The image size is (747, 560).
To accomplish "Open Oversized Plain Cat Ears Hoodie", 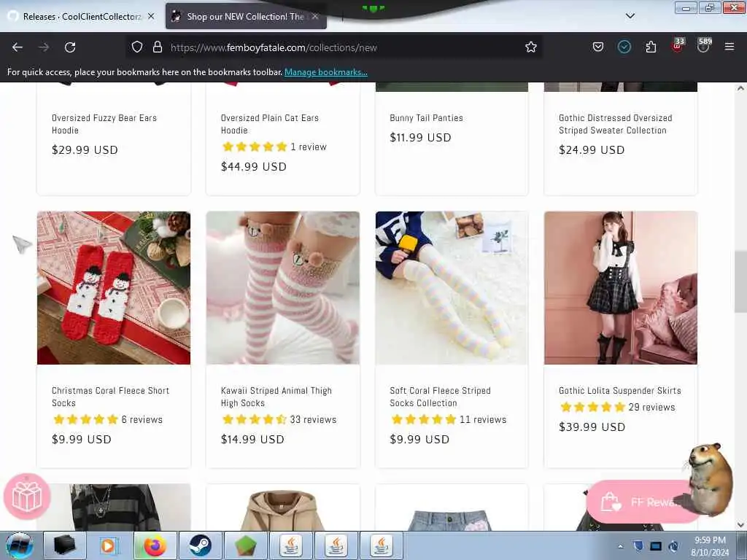I will point(270,124).
